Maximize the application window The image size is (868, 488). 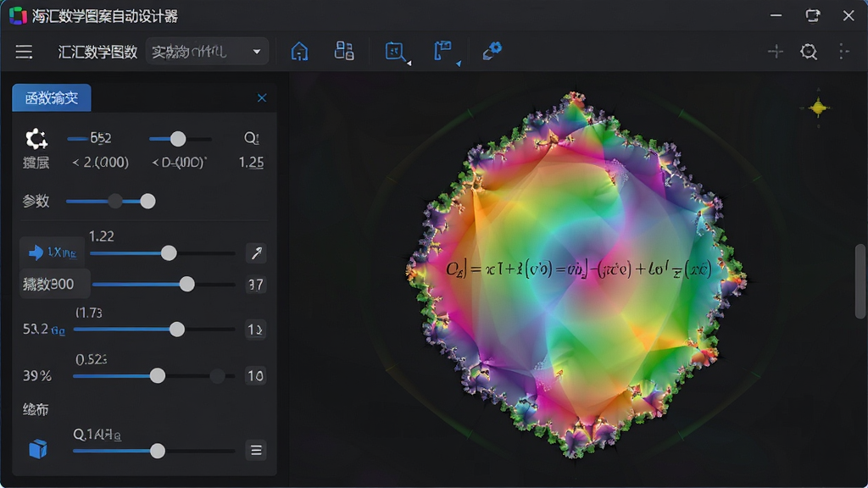[813, 15]
